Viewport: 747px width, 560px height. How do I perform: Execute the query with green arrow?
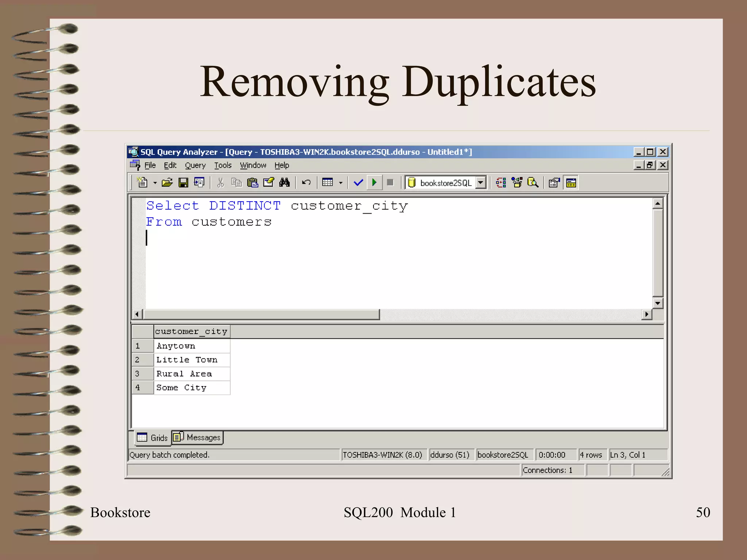tap(374, 182)
